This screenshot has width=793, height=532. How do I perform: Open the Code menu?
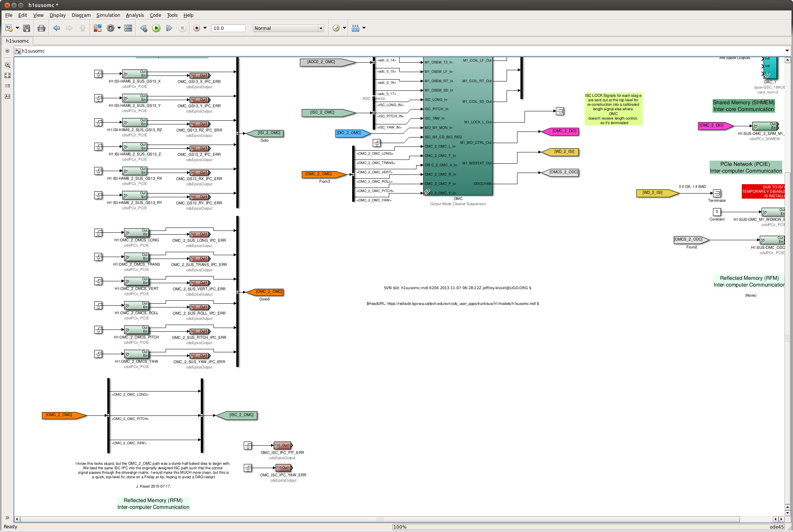155,15
